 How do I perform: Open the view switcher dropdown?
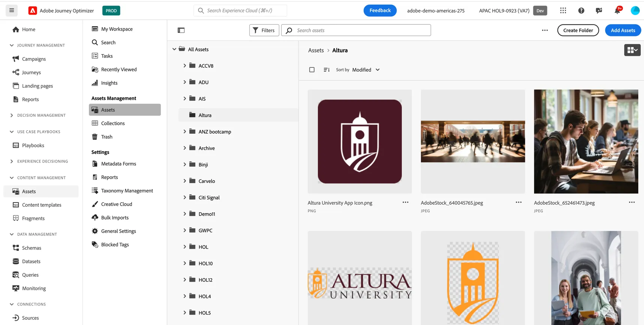pyautogui.click(x=632, y=50)
